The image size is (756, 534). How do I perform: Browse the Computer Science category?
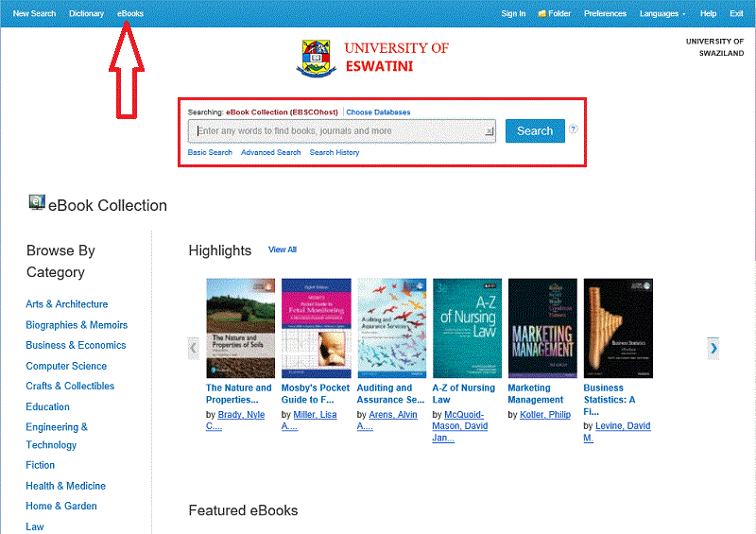(66, 366)
